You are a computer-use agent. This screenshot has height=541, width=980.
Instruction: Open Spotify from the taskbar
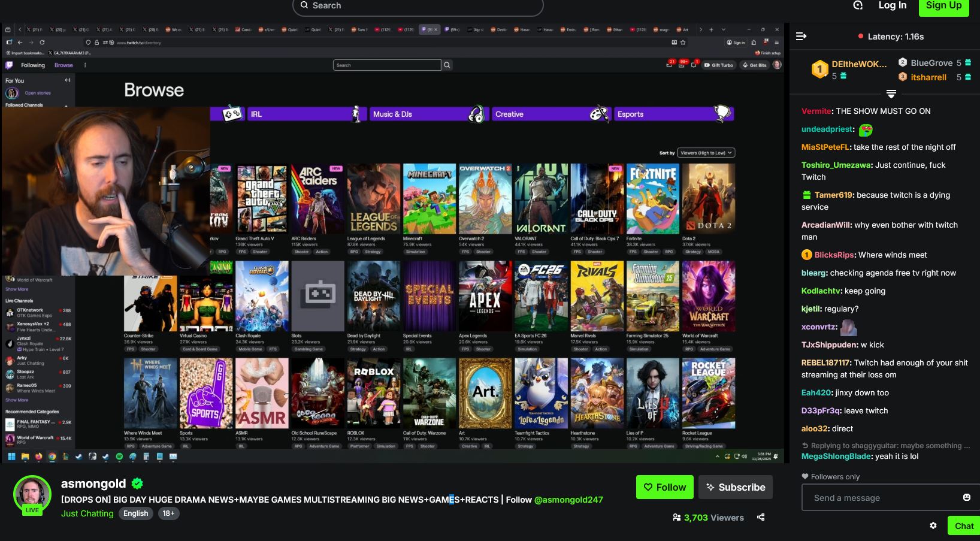[119, 457]
